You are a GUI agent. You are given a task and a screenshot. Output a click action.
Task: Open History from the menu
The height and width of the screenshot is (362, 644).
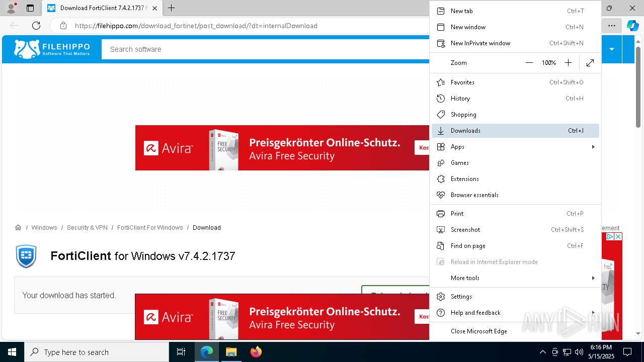[515, 99]
